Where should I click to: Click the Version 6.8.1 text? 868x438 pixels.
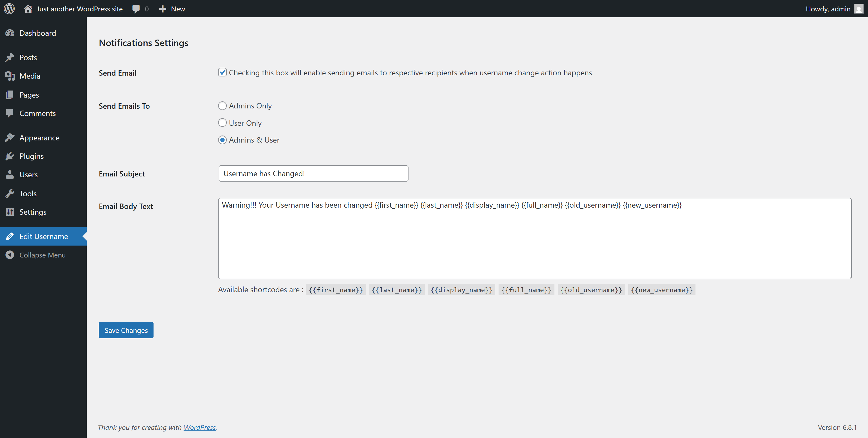point(837,427)
